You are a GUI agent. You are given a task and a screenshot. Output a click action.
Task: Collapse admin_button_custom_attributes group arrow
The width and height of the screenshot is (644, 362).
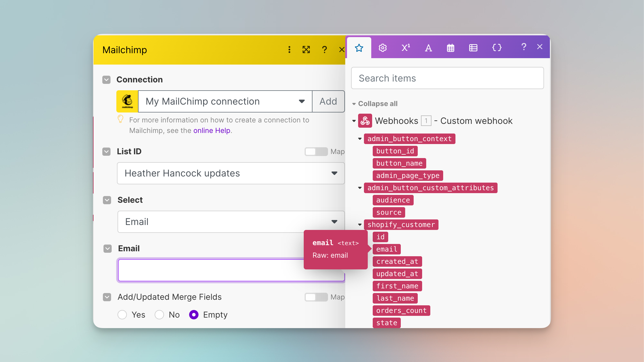point(360,188)
